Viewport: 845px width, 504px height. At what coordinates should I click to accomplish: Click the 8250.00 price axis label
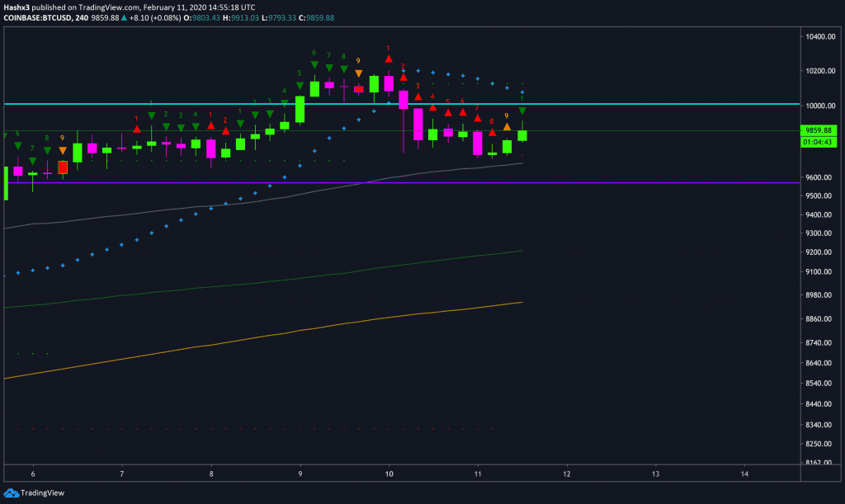click(819, 444)
